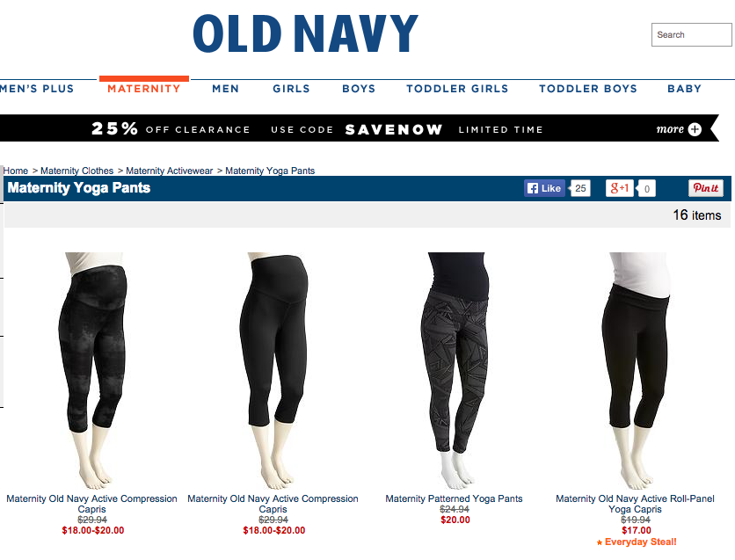
Task: Click the Maternity Activewear breadcrumb link
Action: (x=169, y=171)
